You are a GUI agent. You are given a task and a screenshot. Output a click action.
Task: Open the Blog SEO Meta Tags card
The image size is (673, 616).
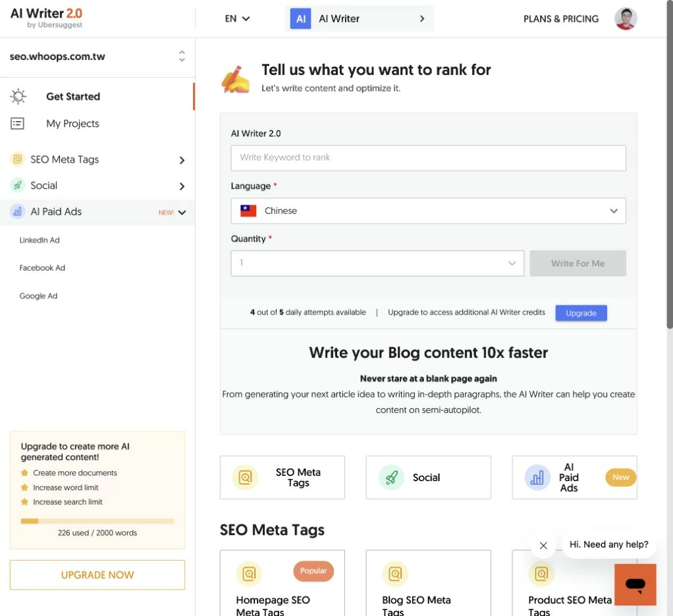[x=428, y=583]
